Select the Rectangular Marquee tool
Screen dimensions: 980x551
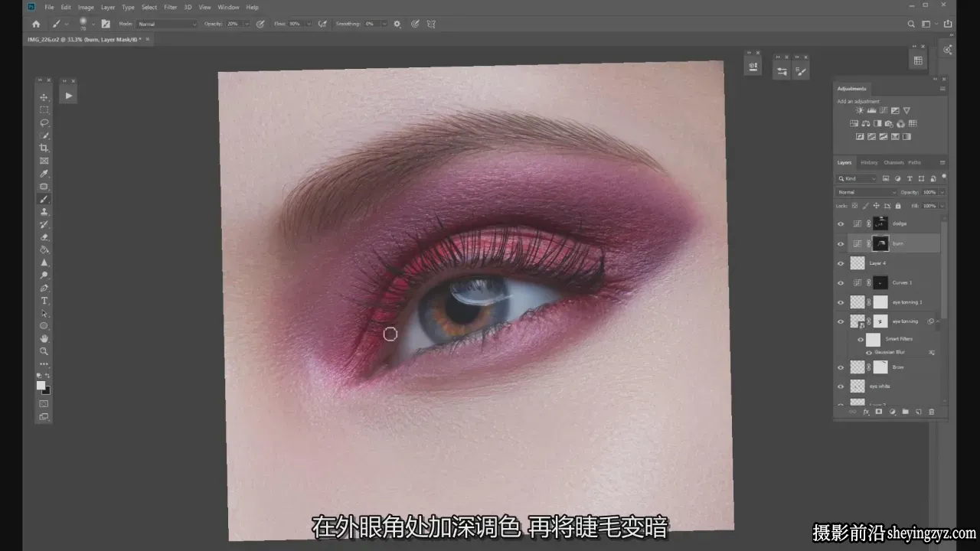click(44, 109)
